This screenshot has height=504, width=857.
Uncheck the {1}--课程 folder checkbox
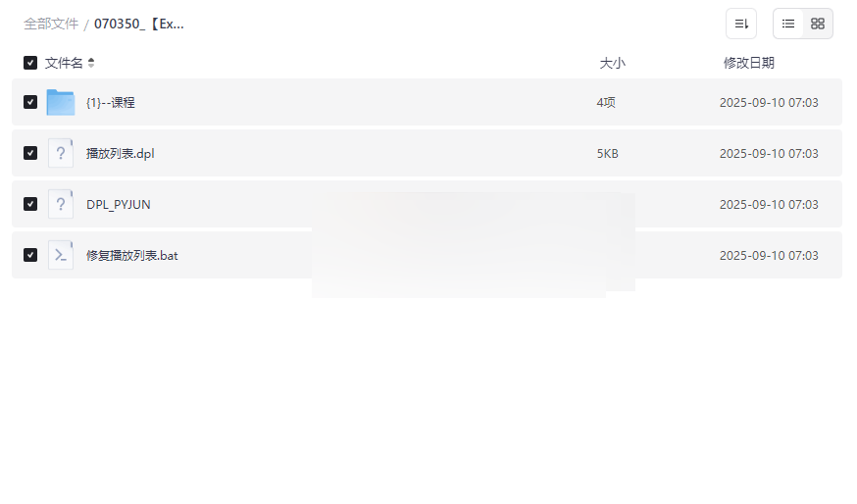(30, 102)
